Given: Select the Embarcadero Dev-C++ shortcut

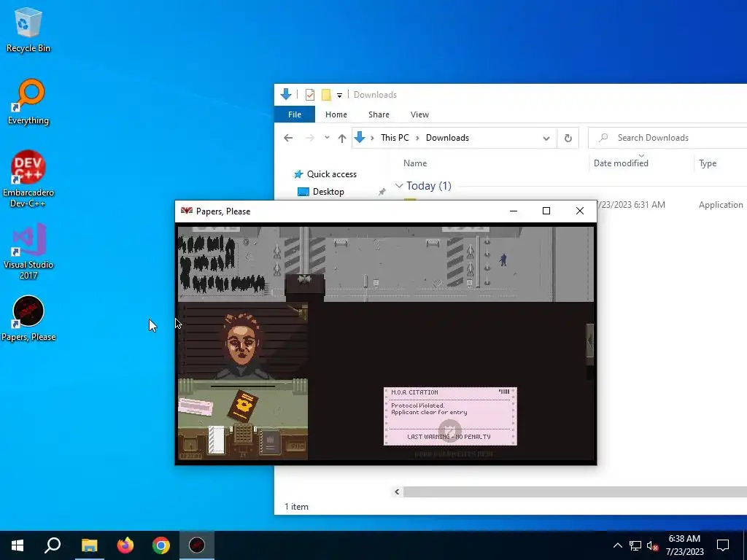Looking at the screenshot, I should point(28,179).
